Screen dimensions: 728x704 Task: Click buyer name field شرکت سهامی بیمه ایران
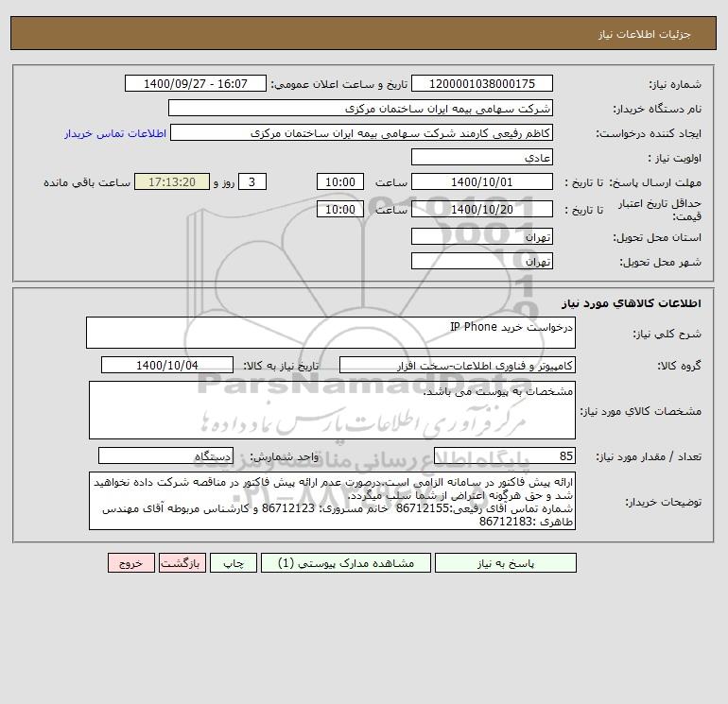(x=360, y=108)
